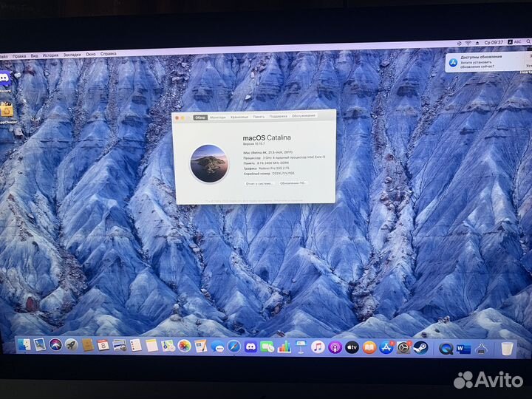Click the Отчет о системе button

259,183
